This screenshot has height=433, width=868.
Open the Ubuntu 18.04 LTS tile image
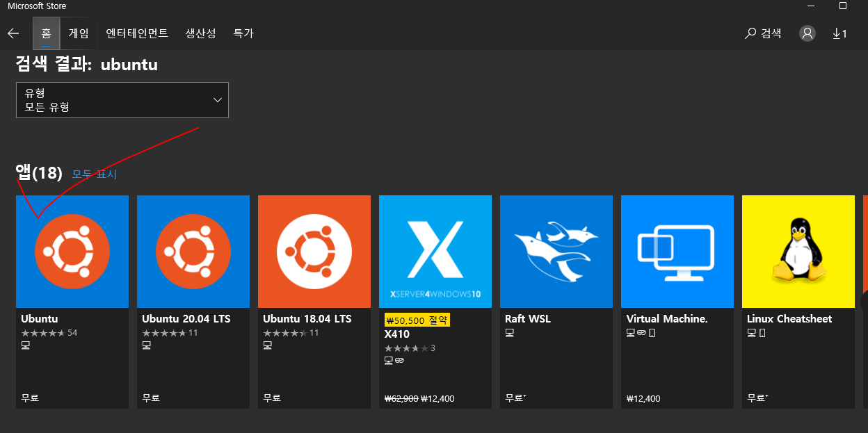[x=314, y=252]
